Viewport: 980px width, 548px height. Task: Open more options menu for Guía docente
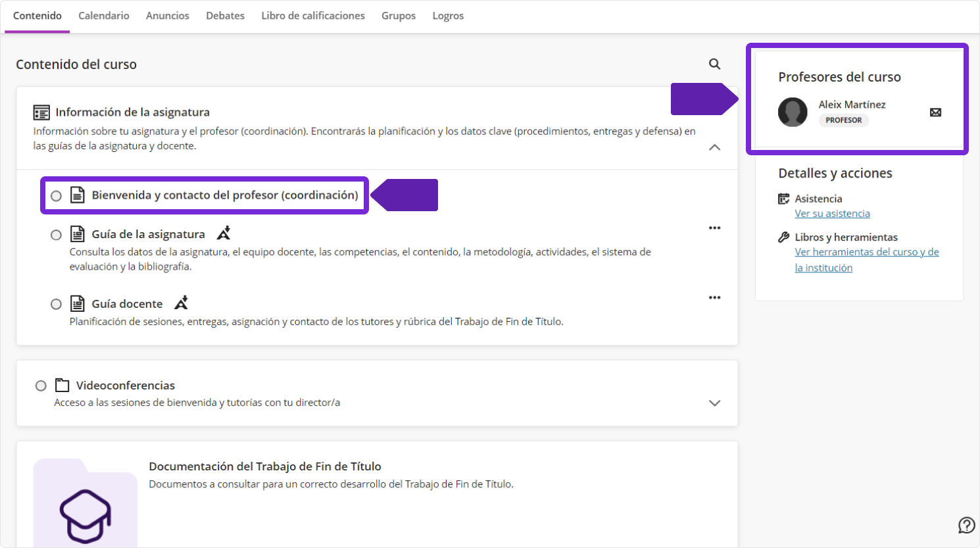tap(714, 298)
